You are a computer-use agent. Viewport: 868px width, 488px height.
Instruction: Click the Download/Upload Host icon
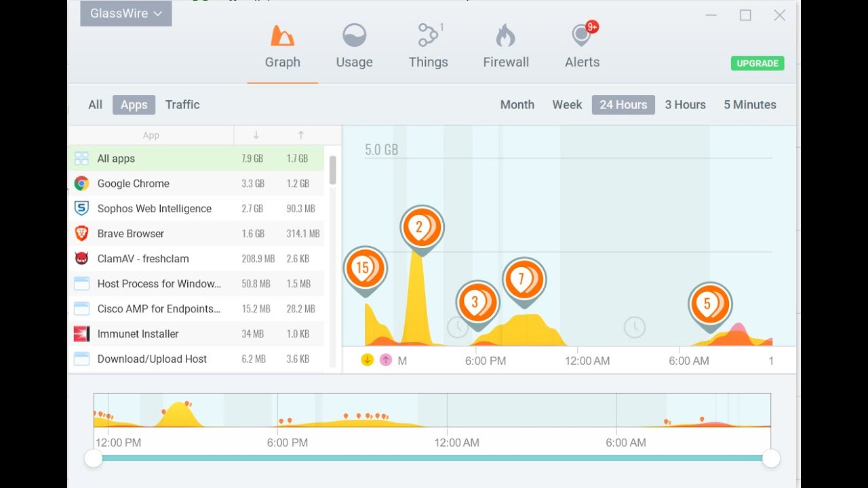point(81,359)
